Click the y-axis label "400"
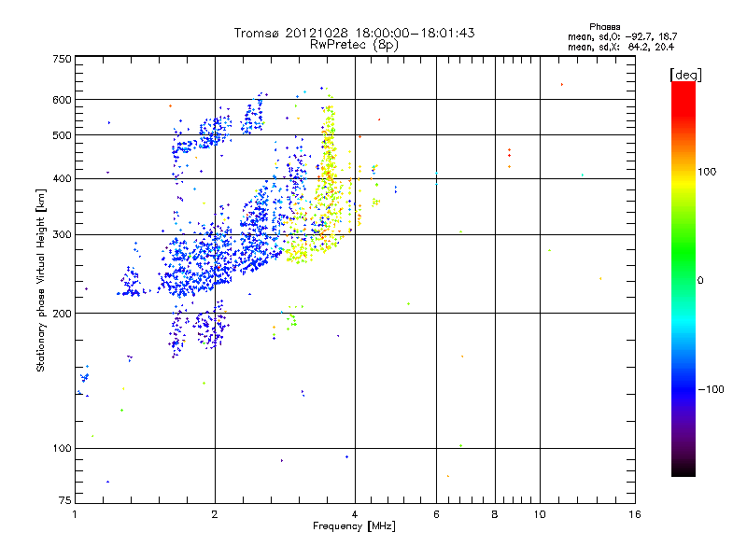The width and height of the screenshot is (747, 560). pos(63,179)
